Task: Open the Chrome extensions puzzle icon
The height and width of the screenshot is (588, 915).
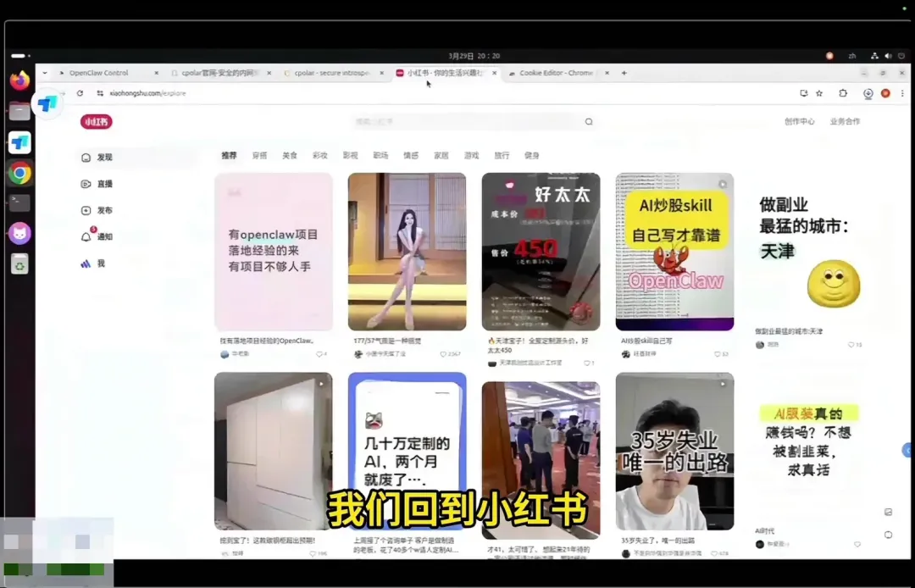Action: tap(843, 93)
